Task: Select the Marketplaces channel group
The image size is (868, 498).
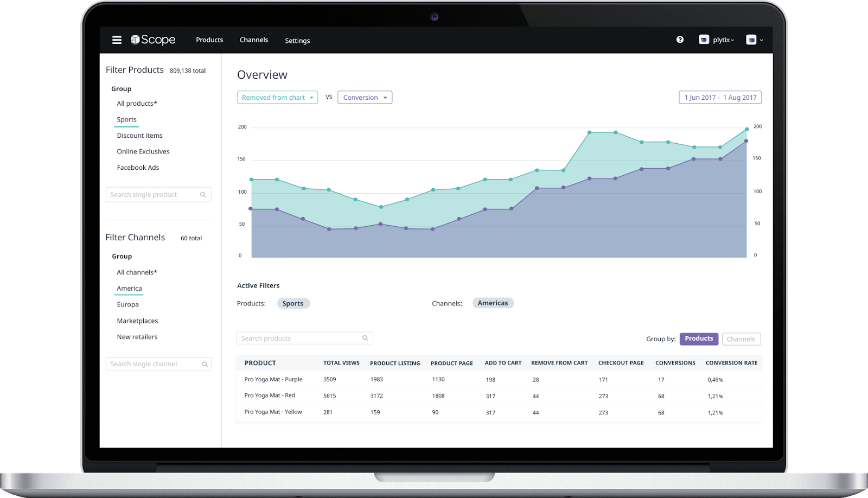Action: 137,321
